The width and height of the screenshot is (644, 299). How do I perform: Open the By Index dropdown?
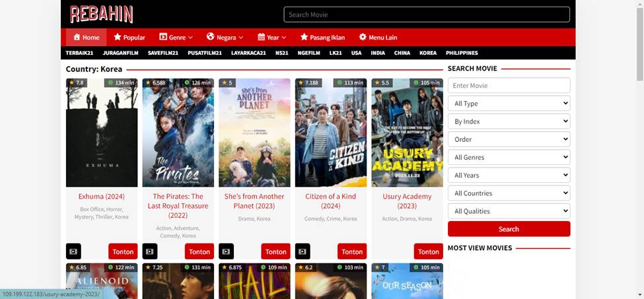(x=509, y=121)
